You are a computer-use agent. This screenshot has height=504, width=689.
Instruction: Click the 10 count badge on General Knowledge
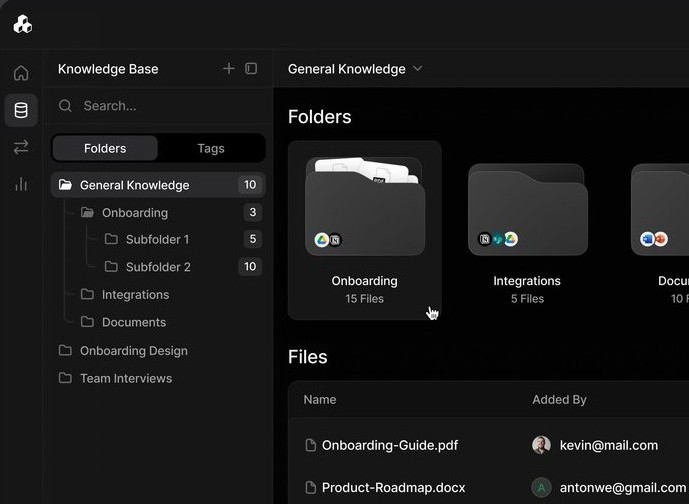click(x=250, y=185)
